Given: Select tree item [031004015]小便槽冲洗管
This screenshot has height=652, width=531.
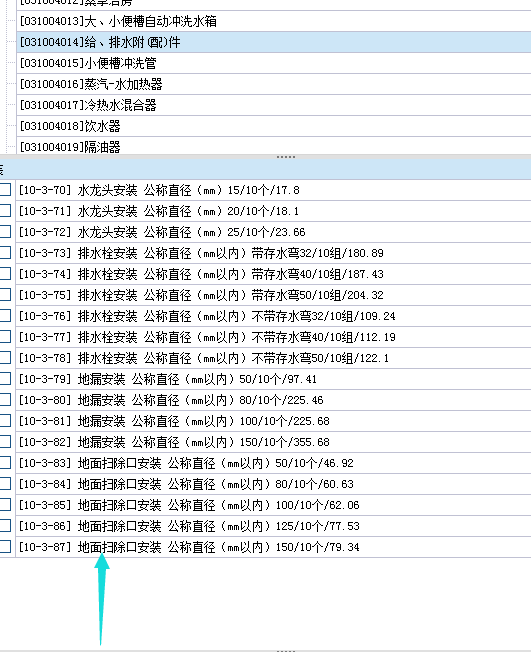Looking at the screenshot, I should pyautogui.click(x=274, y=63).
